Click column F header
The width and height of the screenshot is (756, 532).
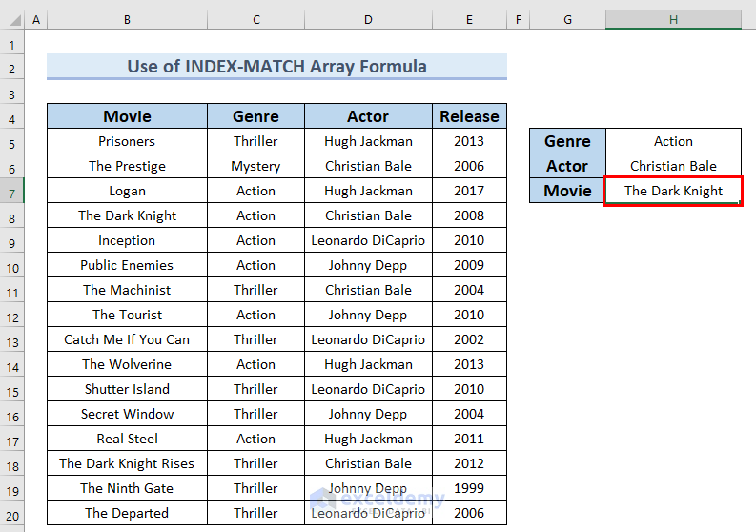(x=519, y=20)
